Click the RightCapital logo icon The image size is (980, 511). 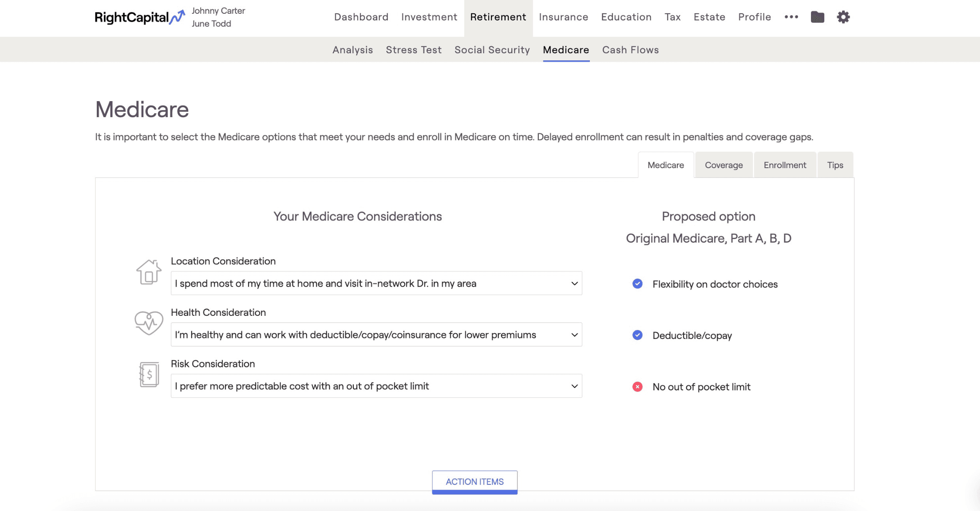click(179, 17)
